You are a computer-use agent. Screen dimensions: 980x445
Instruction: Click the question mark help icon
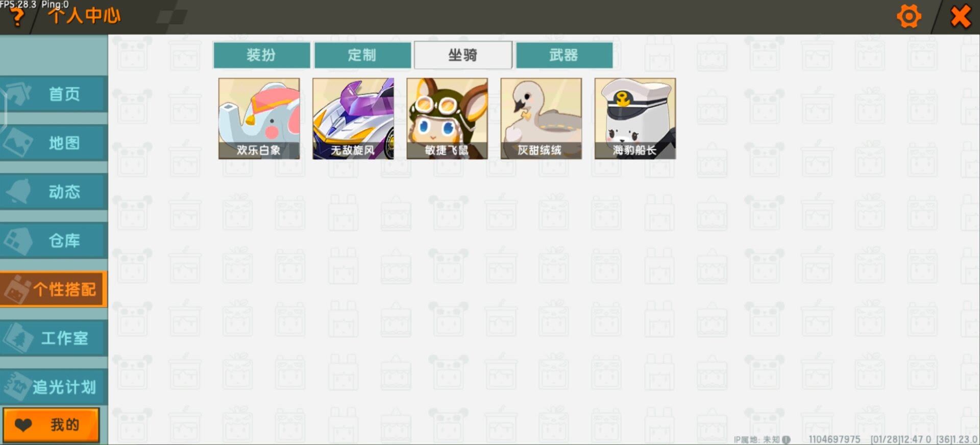(x=17, y=17)
